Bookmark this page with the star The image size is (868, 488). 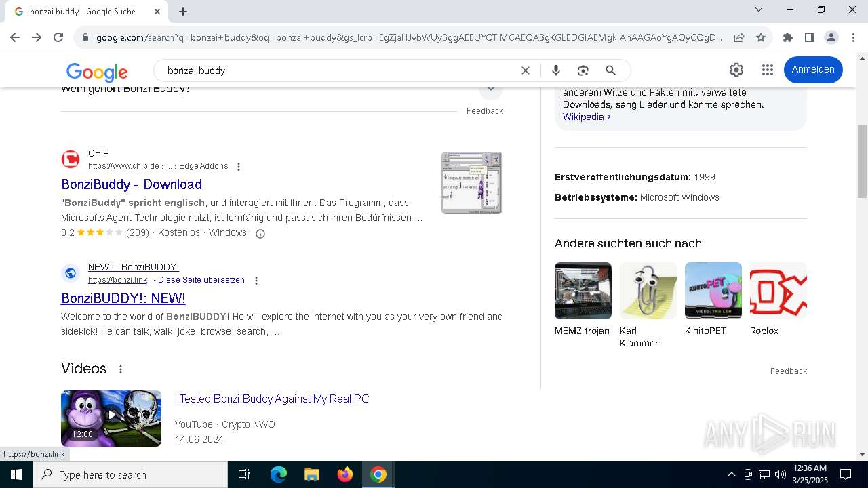pos(761,38)
